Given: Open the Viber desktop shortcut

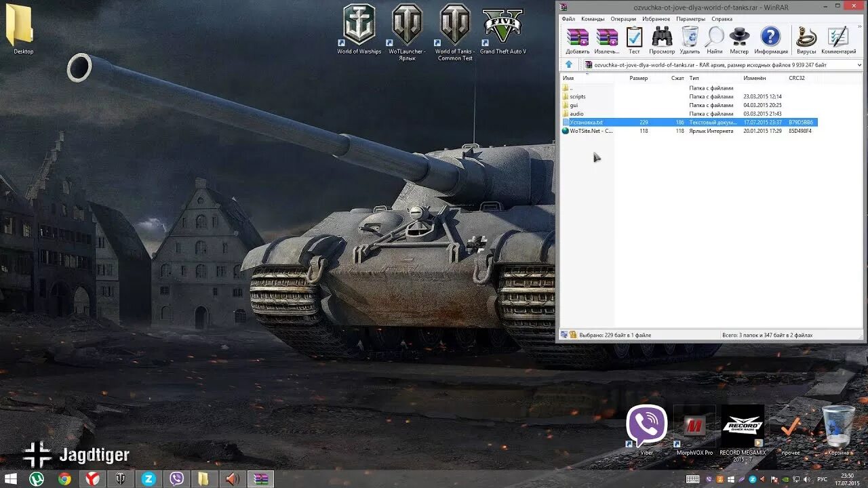Looking at the screenshot, I should (x=646, y=430).
